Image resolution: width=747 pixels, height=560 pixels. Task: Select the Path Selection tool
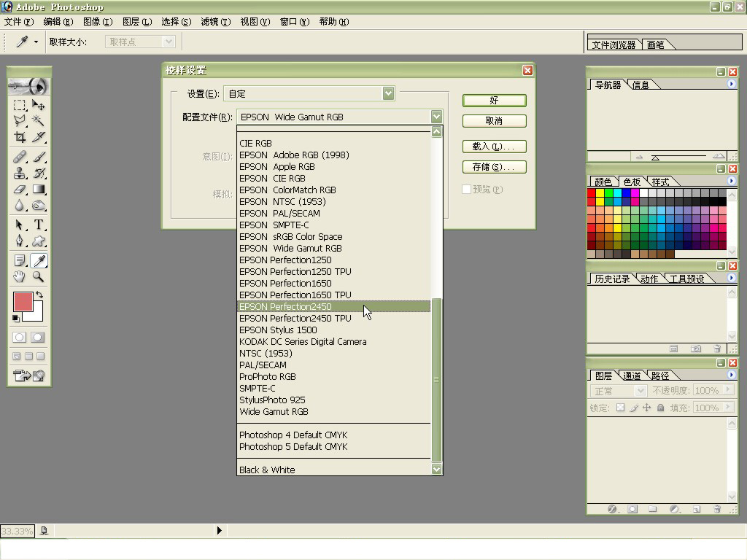[x=20, y=225]
